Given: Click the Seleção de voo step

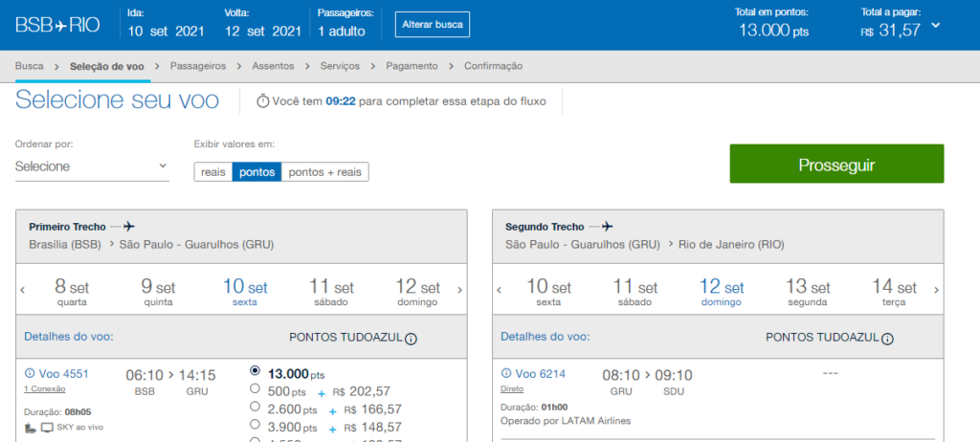Looking at the screenshot, I should click(x=107, y=66).
